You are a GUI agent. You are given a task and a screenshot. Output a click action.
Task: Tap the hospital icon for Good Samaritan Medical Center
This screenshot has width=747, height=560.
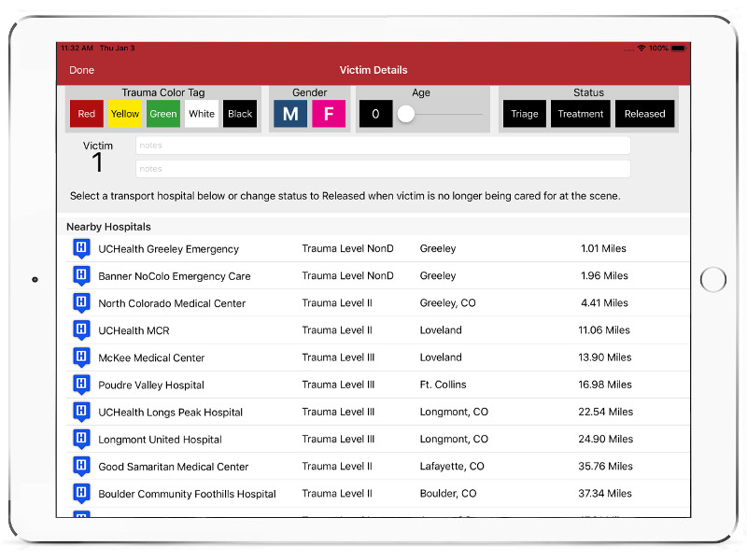click(x=81, y=466)
